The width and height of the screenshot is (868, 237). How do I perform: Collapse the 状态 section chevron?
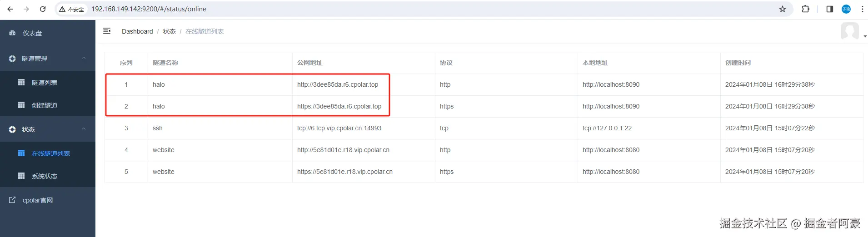coord(84,129)
